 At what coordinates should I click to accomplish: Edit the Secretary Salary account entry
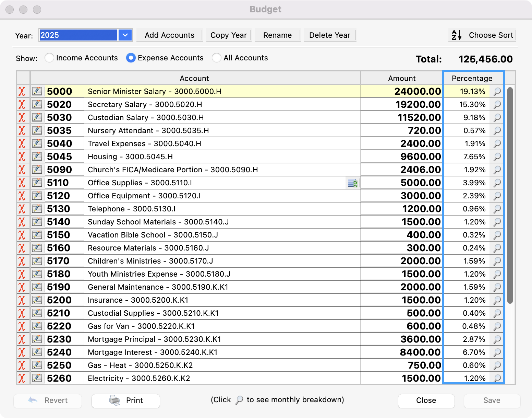coord(37,105)
